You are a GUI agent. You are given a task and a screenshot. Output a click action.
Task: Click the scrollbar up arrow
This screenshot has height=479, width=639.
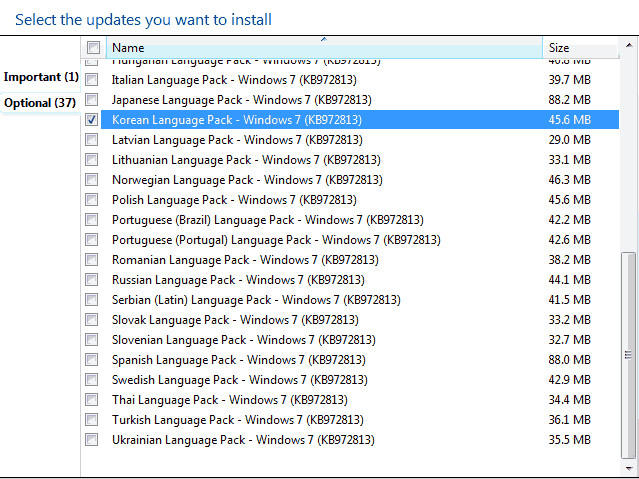(x=629, y=45)
